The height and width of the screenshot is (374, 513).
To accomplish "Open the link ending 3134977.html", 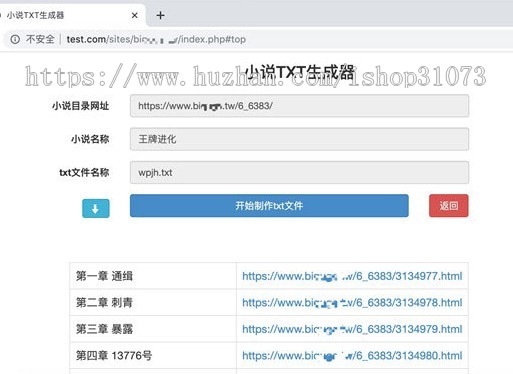I will 352,276.
